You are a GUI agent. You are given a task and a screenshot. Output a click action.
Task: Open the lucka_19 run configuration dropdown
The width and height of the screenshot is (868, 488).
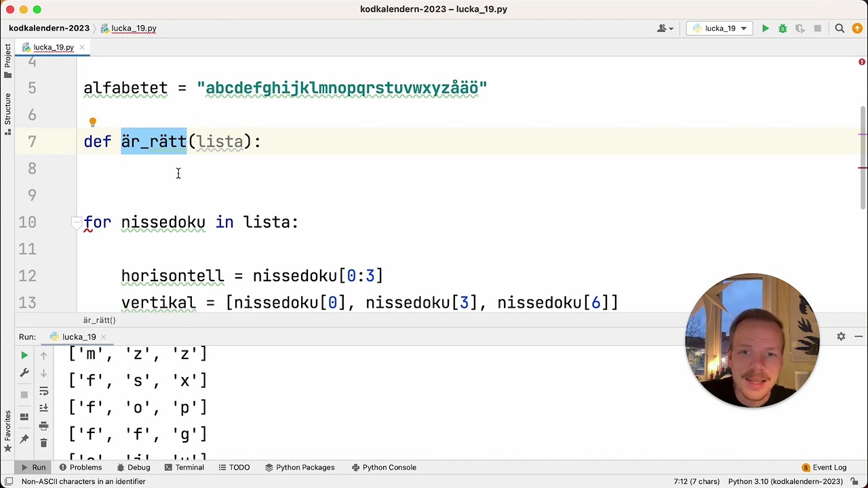click(719, 28)
